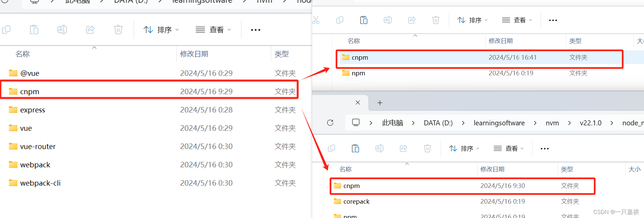Click the Refresh icon in lower-right window
The width and height of the screenshot is (644, 218).
tap(330, 123)
